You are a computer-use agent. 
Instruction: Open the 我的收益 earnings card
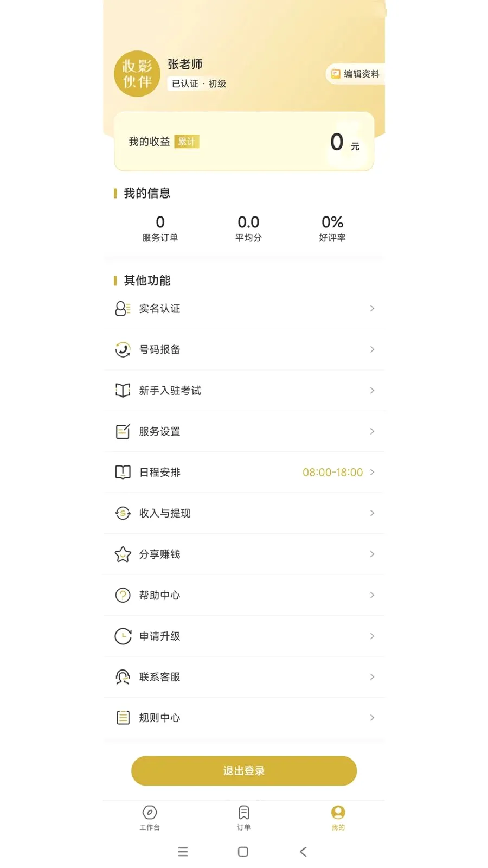[x=244, y=142]
